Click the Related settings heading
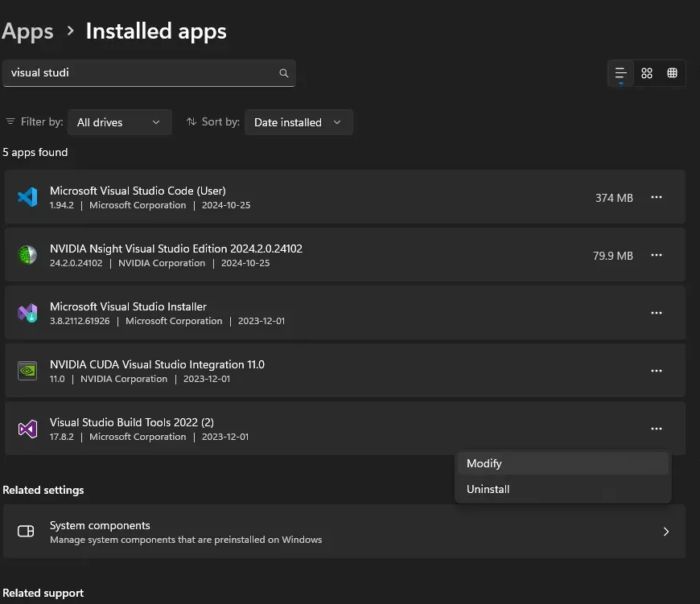Viewport: 700px width, 604px height. [x=43, y=490]
